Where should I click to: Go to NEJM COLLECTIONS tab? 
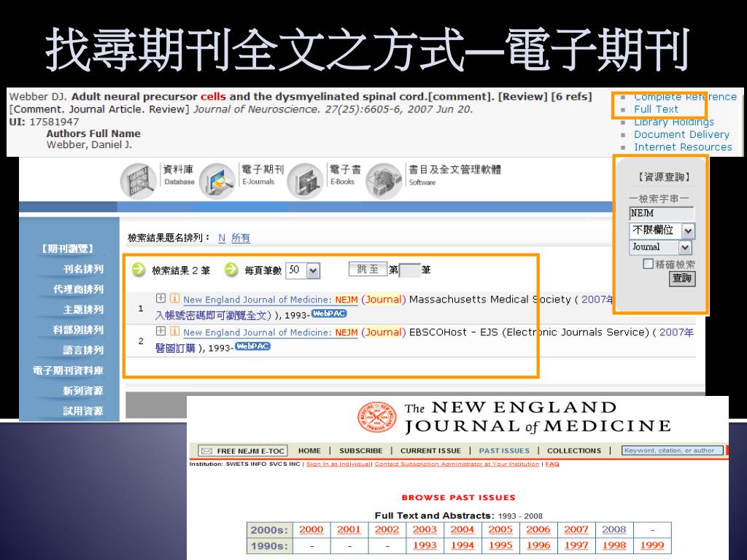574,451
